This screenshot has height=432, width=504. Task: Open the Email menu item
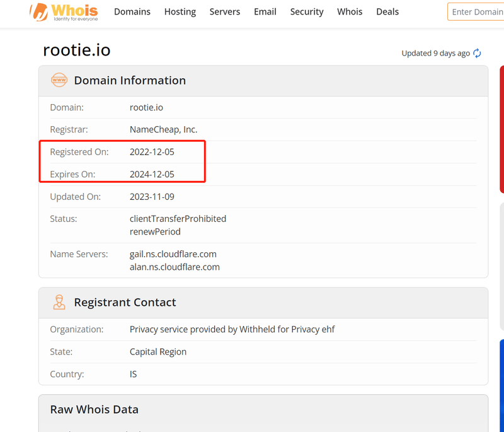click(x=265, y=12)
